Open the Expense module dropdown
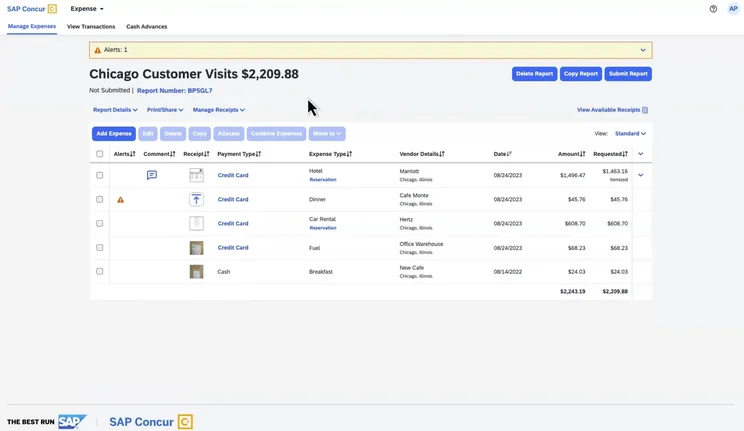The width and height of the screenshot is (744, 431). (87, 9)
